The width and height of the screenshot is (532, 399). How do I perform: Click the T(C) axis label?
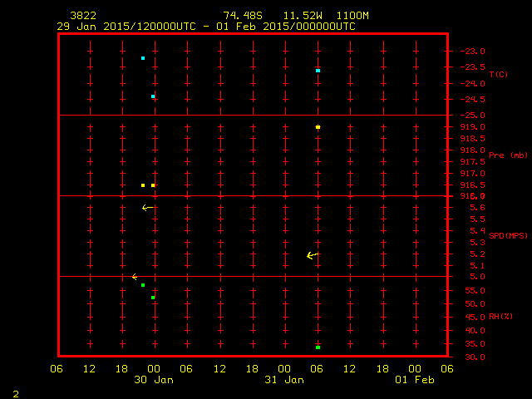click(x=498, y=75)
